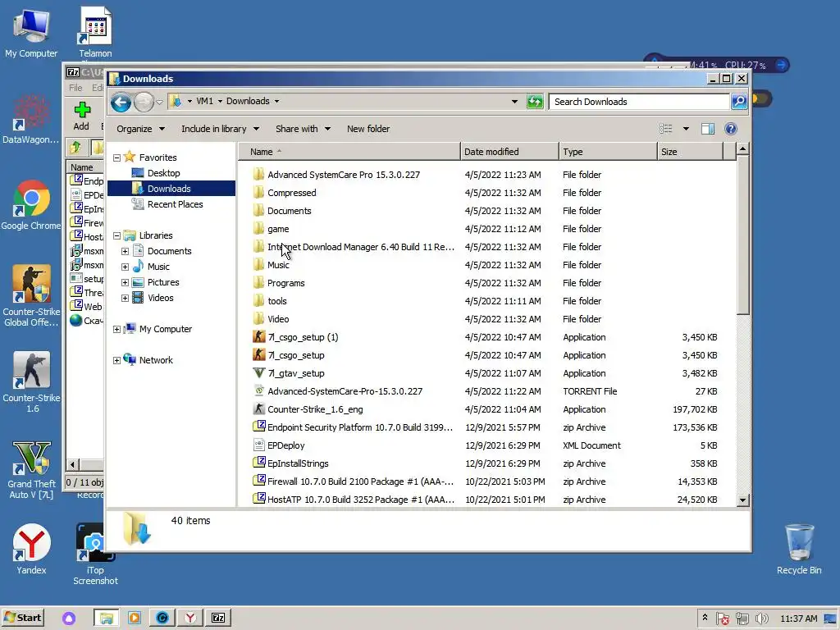Open Explorer help question-mark icon
The image size is (840, 630).
pos(731,129)
